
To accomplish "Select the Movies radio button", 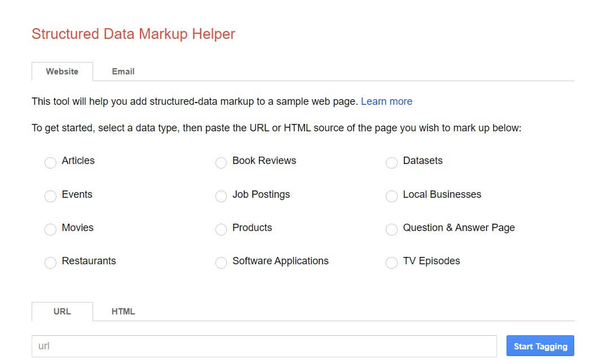I will point(50,229).
